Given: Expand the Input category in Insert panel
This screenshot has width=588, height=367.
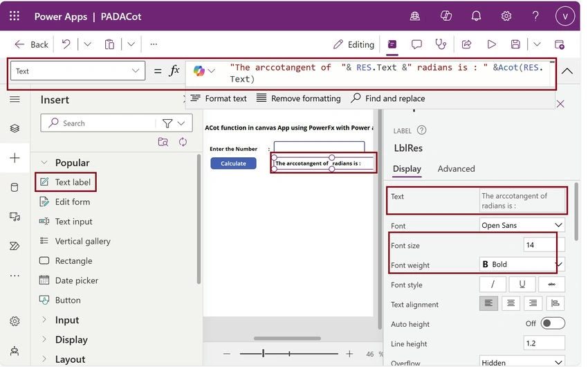Looking at the screenshot, I should pyautogui.click(x=66, y=320).
